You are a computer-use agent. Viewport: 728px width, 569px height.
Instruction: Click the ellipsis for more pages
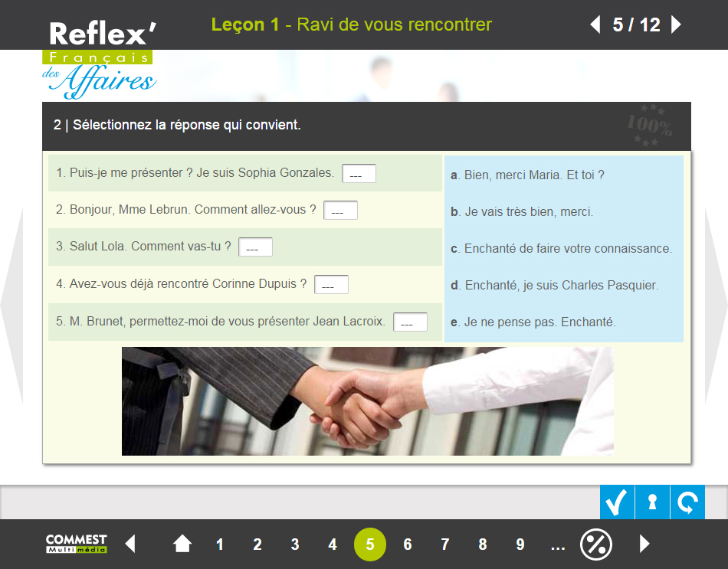tap(558, 547)
